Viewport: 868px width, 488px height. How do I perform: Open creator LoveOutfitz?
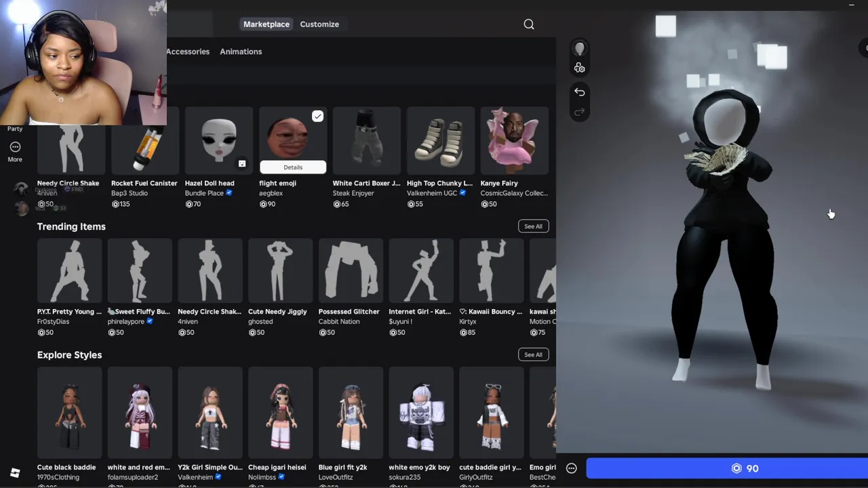336,477
